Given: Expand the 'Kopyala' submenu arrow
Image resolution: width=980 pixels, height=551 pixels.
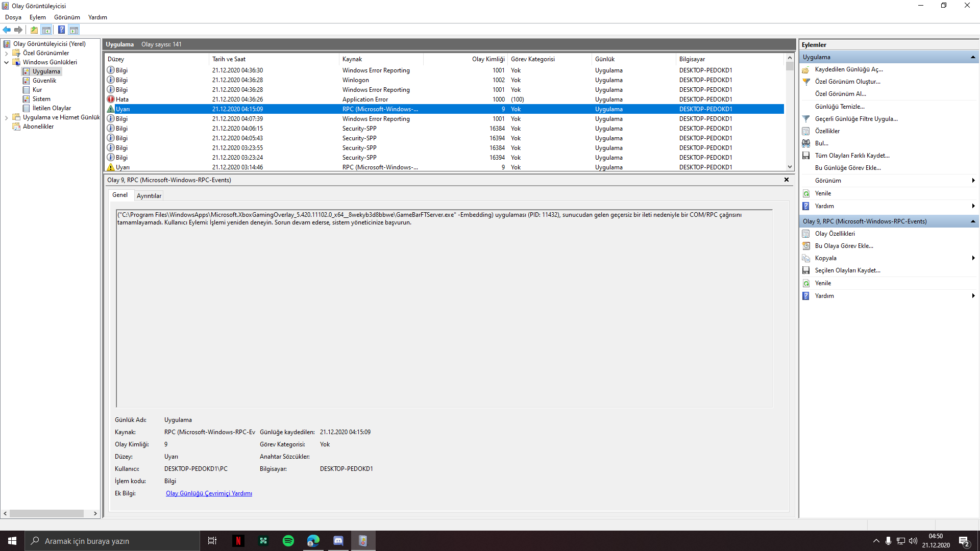Looking at the screenshot, I should pos(973,258).
